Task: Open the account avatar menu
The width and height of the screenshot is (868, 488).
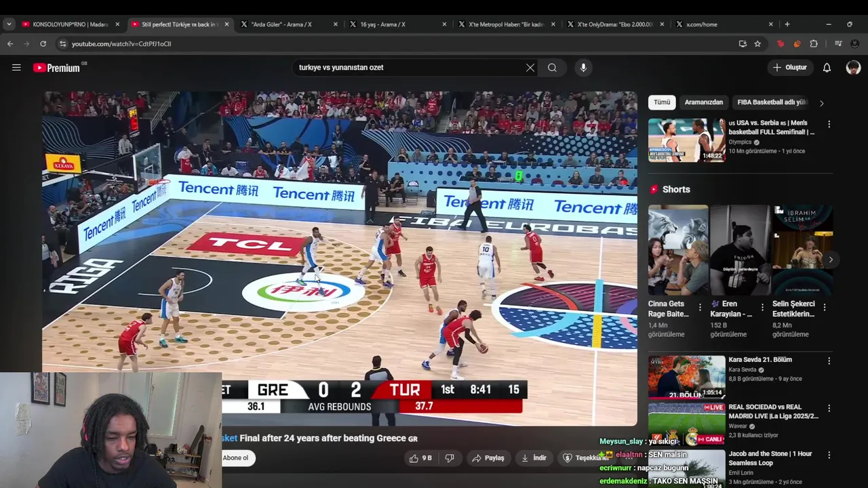Action: click(853, 68)
